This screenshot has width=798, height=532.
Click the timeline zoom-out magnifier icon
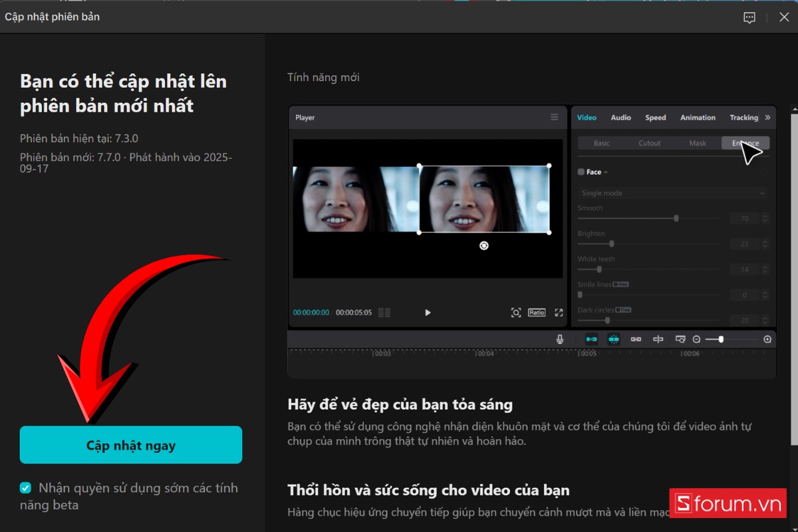coord(696,339)
